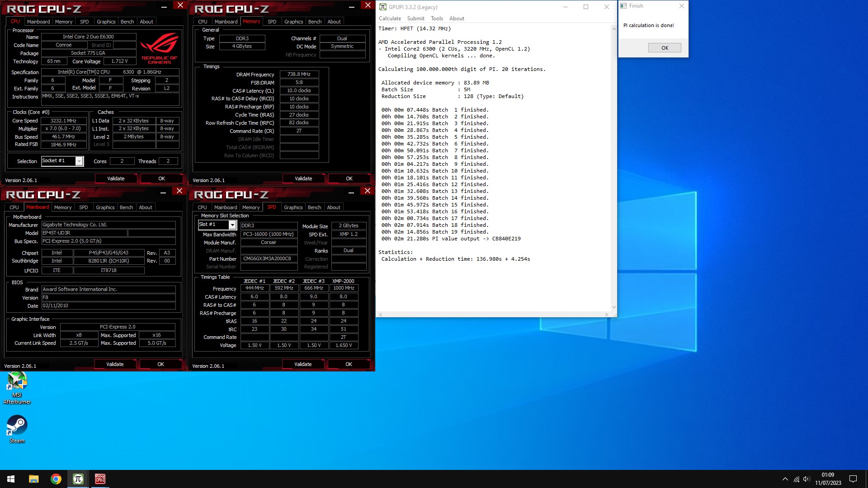Launch Google Chrome from the taskbar
868x488 pixels.
[x=56, y=479]
